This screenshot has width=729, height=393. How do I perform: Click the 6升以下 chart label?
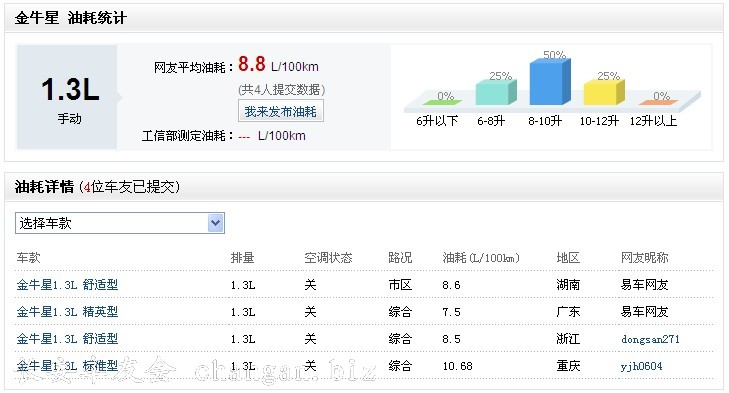437,121
